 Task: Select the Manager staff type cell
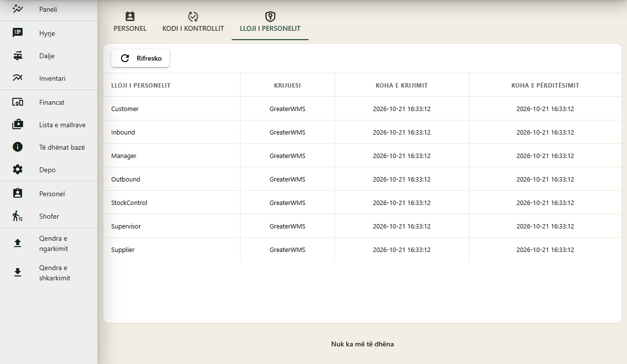(171, 156)
